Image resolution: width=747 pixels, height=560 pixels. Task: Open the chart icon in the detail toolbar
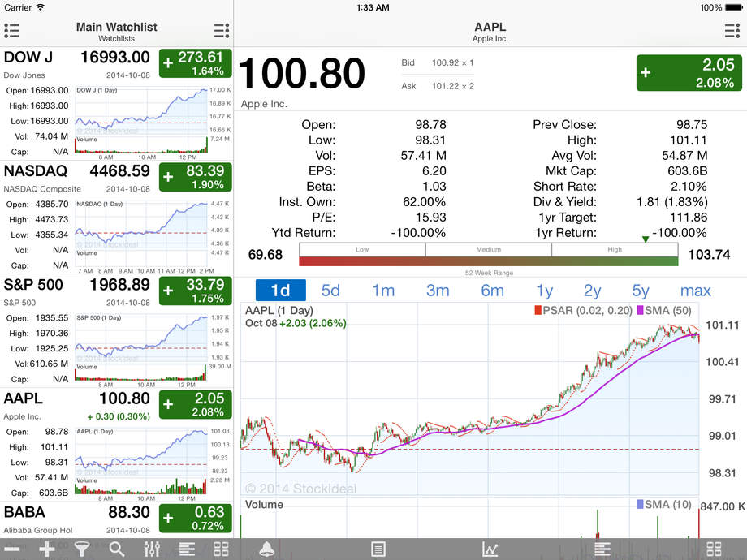[490, 549]
